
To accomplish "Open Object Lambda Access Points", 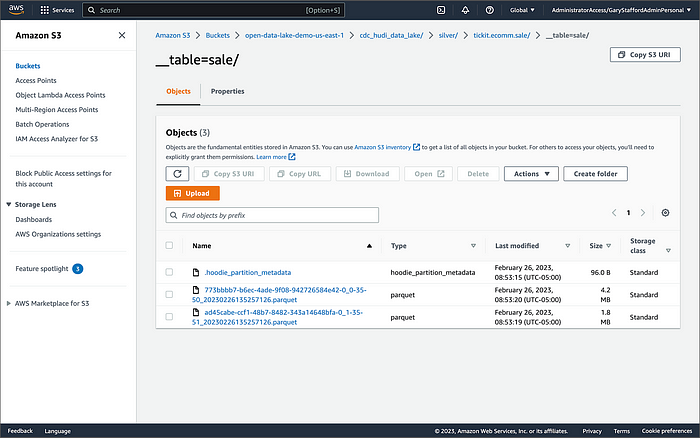I will click(60, 95).
